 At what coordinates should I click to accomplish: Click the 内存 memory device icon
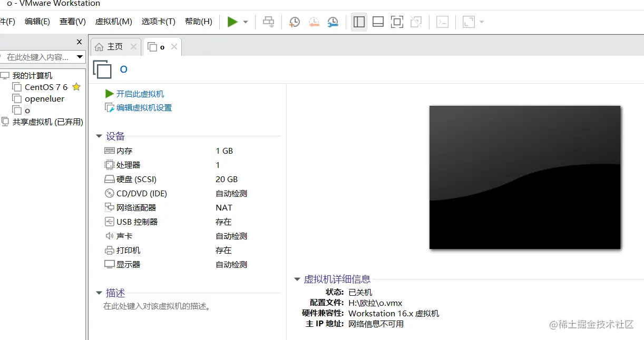point(110,151)
